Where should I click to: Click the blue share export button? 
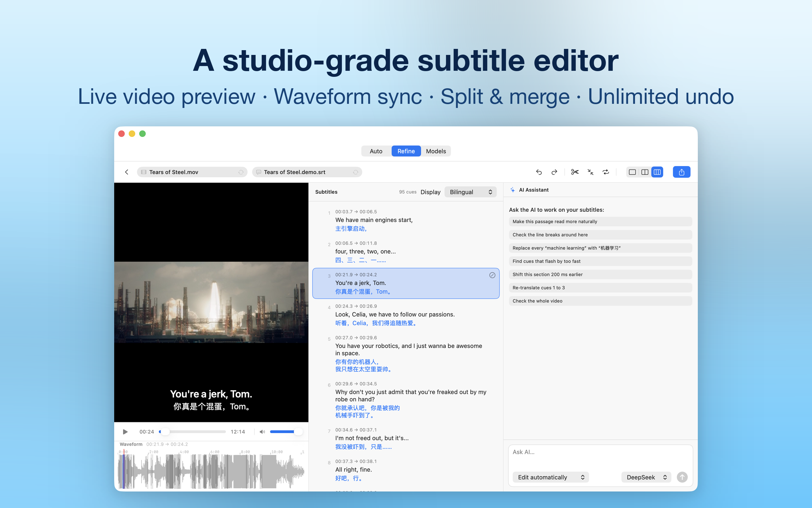click(681, 172)
